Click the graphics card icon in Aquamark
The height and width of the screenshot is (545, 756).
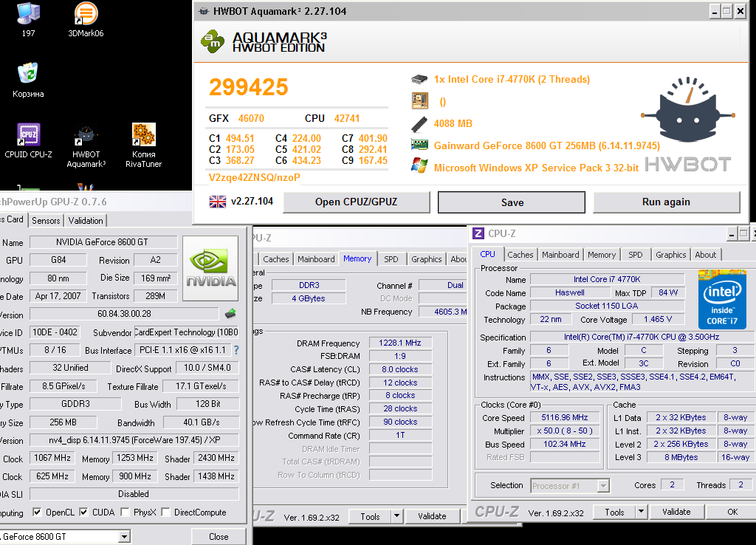point(419,145)
